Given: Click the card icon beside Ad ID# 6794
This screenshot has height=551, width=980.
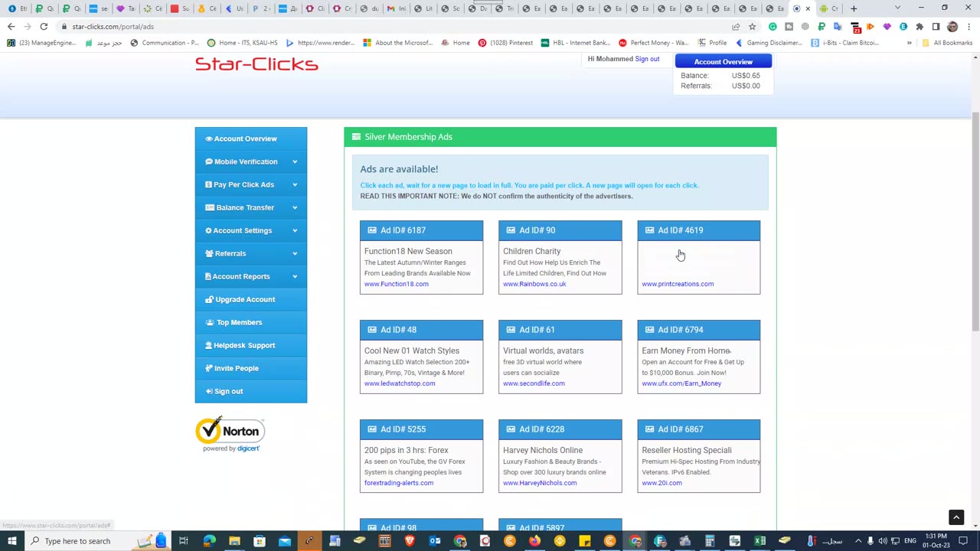Looking at the screenshot, I should click(x=649, y=330).
